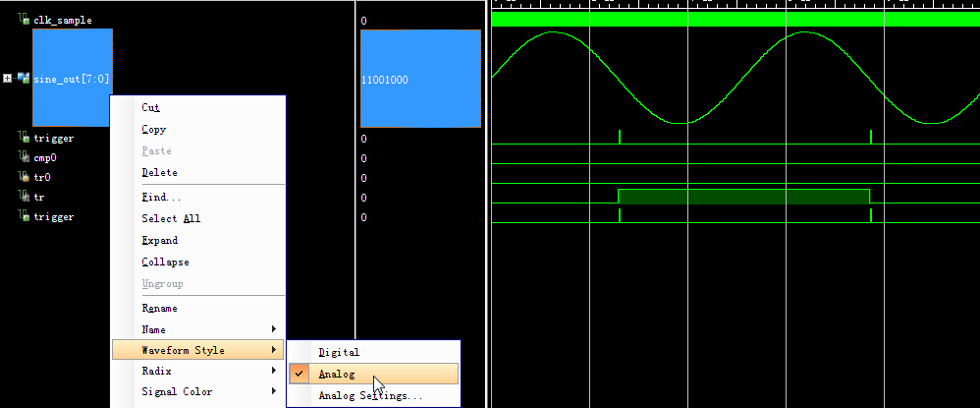Choose Select All in context menu
This screenshot has height=408, width=980.
point(171,218)
